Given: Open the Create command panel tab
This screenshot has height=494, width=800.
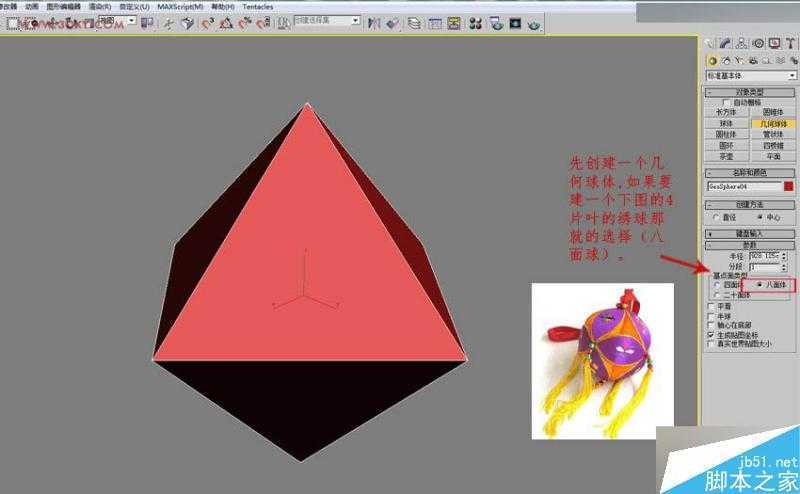Looking at the screenshot, I should pyautogui.click(x=709, y=43).
